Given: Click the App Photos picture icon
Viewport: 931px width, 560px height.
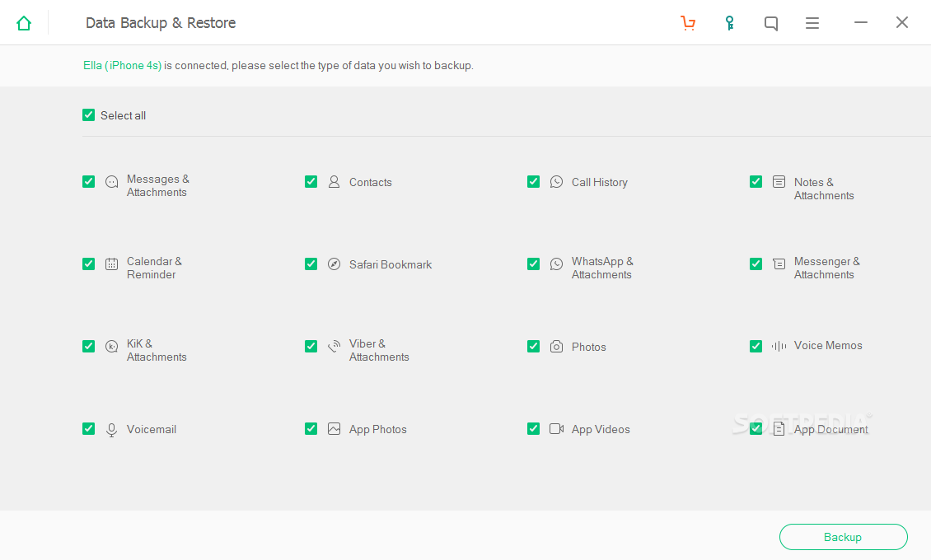Looking at the screenshot, I should click(335, 428).
